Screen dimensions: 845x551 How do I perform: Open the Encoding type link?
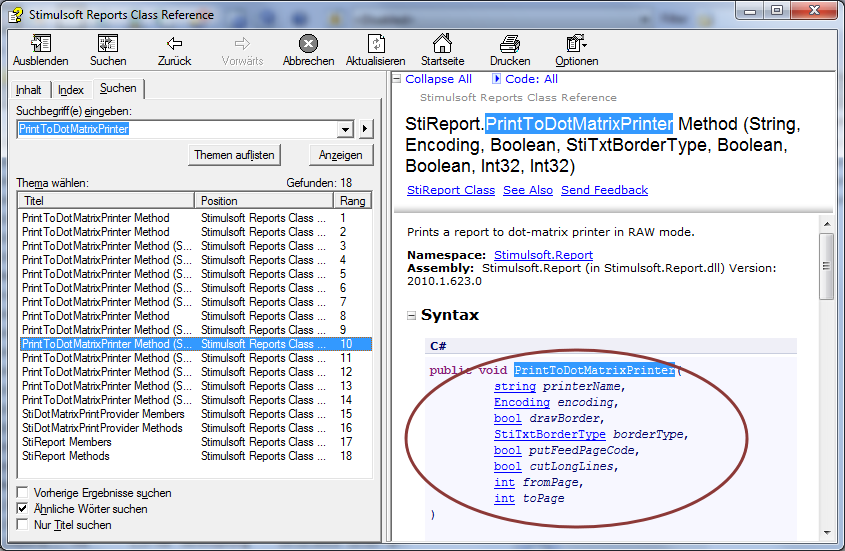(x=522, y=402)
